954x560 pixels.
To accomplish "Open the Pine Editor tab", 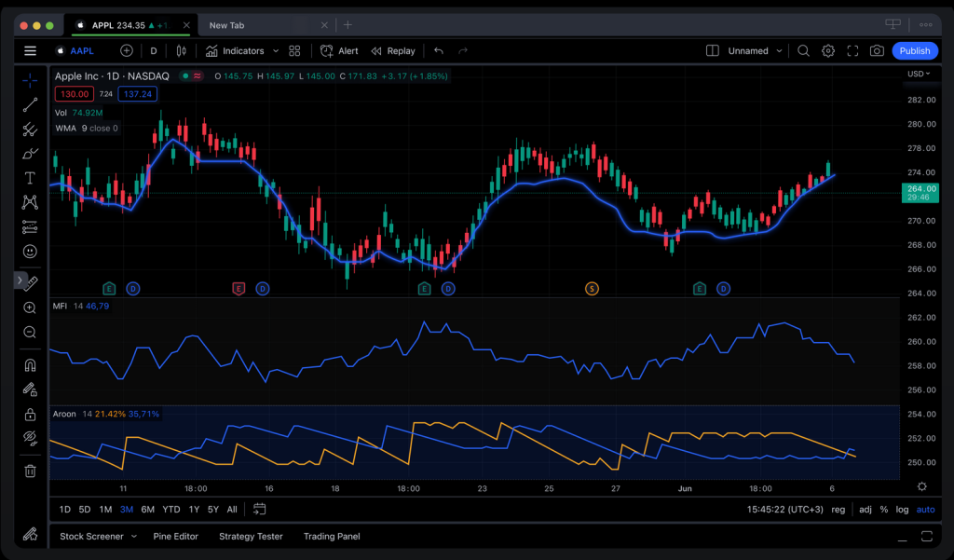I will 176,537.
